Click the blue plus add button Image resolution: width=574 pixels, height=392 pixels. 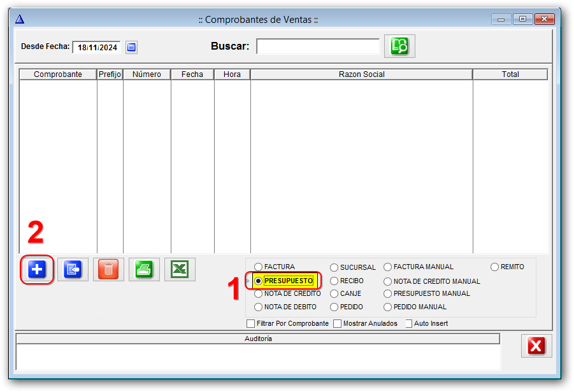pos(37,270)
